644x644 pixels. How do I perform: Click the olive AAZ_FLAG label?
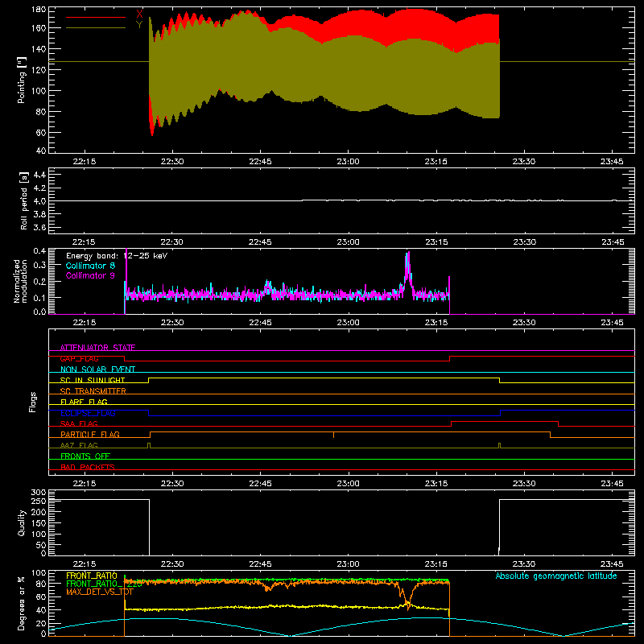(x=79, y=445)
